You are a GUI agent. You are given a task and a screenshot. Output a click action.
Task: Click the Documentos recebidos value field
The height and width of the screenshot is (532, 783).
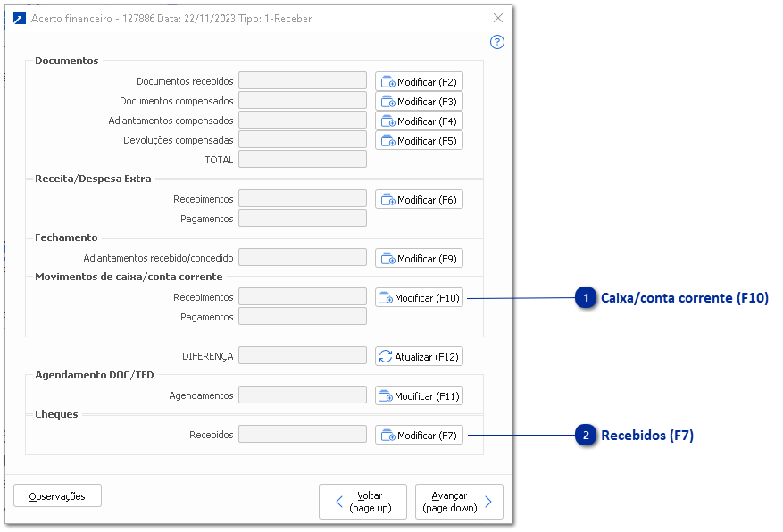point(303,81)
